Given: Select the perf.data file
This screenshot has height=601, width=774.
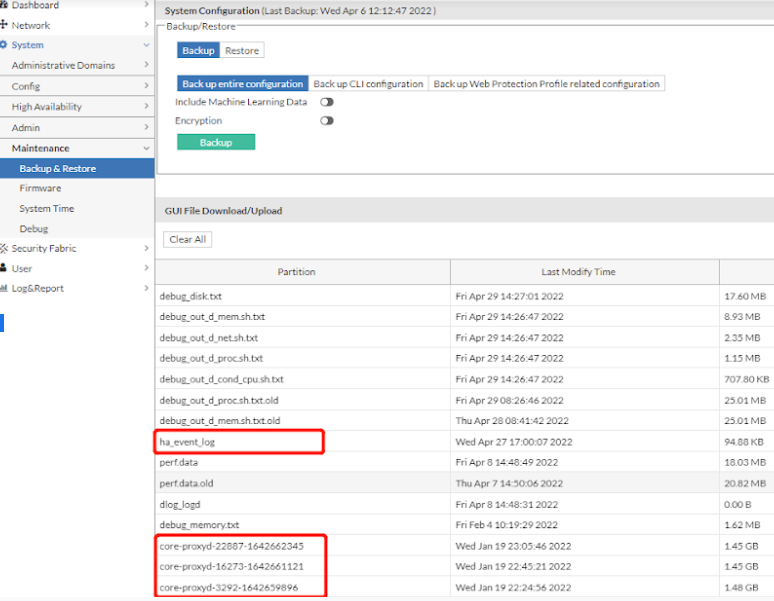Looking at the screenshot, I should (x=179, y=462).
